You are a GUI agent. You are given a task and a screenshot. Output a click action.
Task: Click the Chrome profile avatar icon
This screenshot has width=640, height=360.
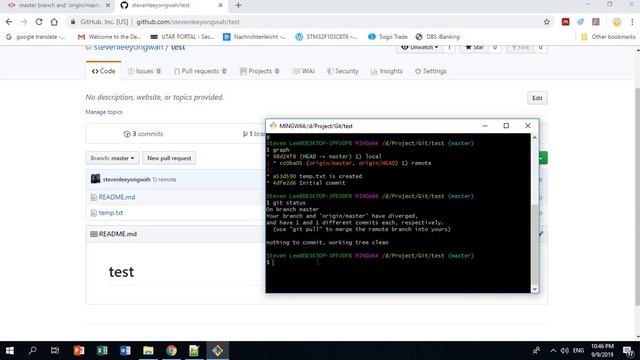click(617, 22)
